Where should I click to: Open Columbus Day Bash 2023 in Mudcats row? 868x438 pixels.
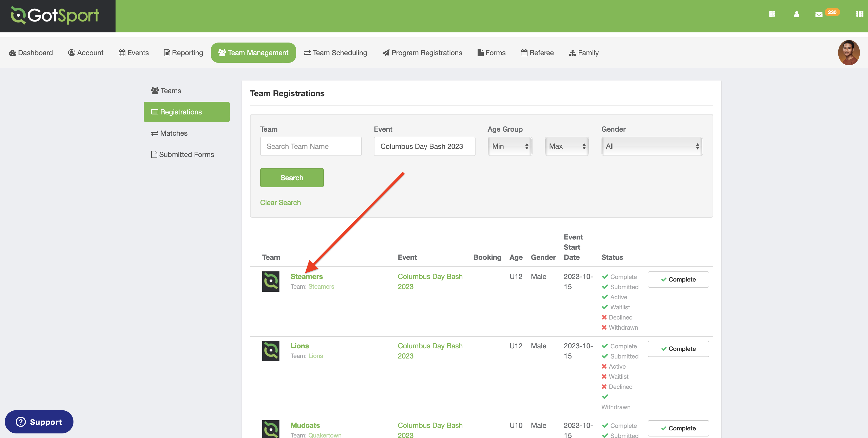(430, 430)
